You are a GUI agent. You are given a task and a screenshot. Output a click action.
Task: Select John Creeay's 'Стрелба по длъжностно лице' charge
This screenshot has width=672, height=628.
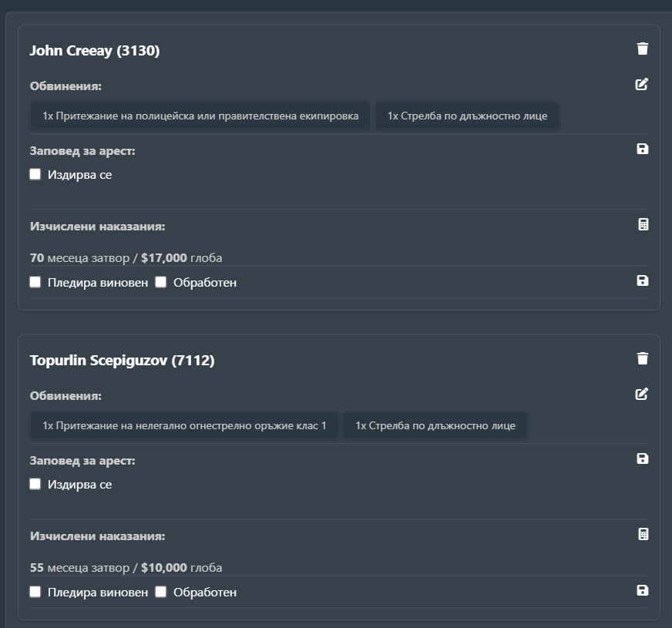pyautogui.click(x=467, y=116)
